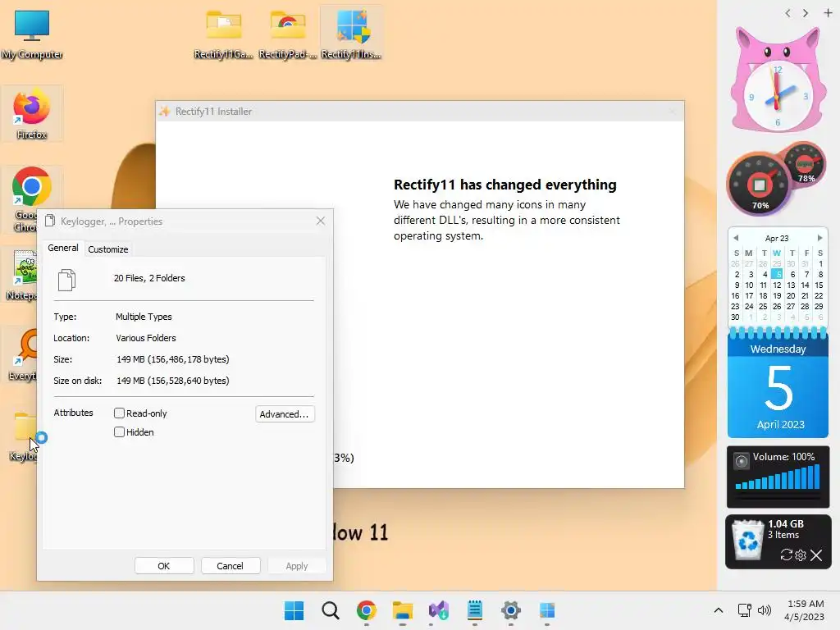Open Notepad++ desktop shortcut
The width and height of the screenshot is (840, 630).
(21, 275)
